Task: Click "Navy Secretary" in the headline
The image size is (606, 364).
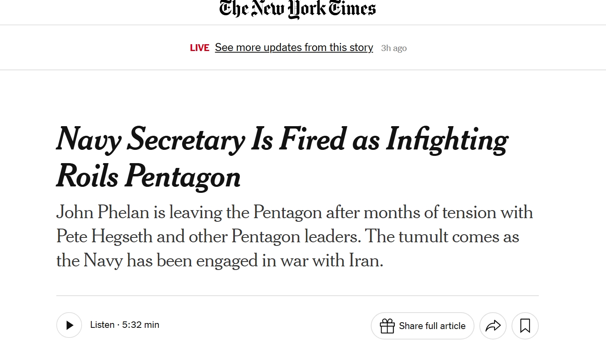Action: 150,140
